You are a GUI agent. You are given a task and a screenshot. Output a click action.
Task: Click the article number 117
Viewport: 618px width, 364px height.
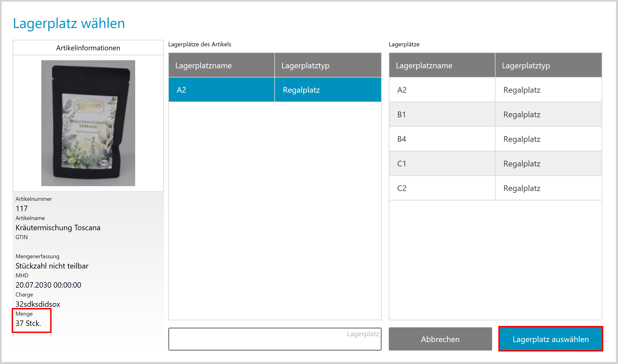(x=22, y=208)
